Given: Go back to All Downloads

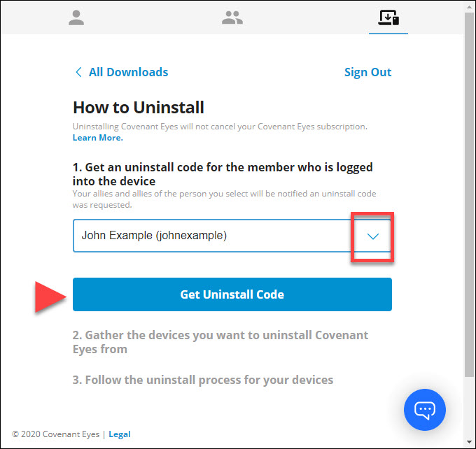Looking at the screenshot, I should (128, 72).
